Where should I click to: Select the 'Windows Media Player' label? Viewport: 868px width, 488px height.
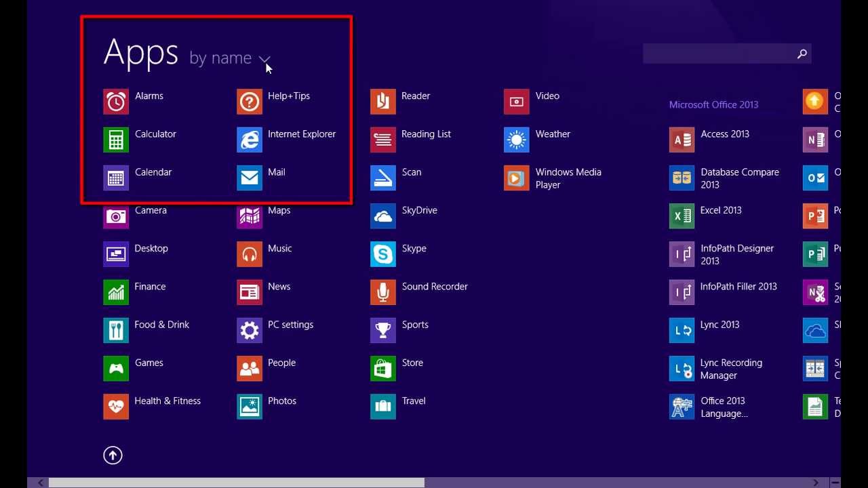[x=568, y=178]
